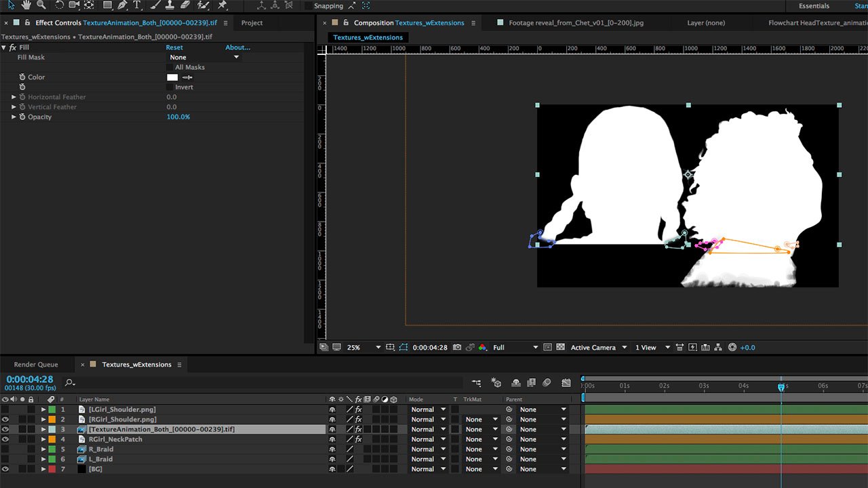Check the Invert checkbox in Fill effect
The width and height of the screenshot is (868, 488).
170,87
